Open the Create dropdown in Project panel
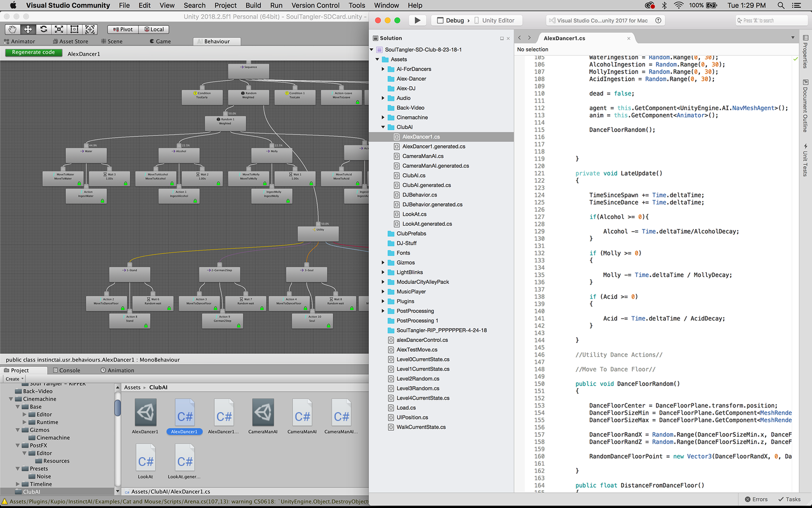The width and height of the screenshot is (812, 508). pyautogui.click(x=14, y=379)
